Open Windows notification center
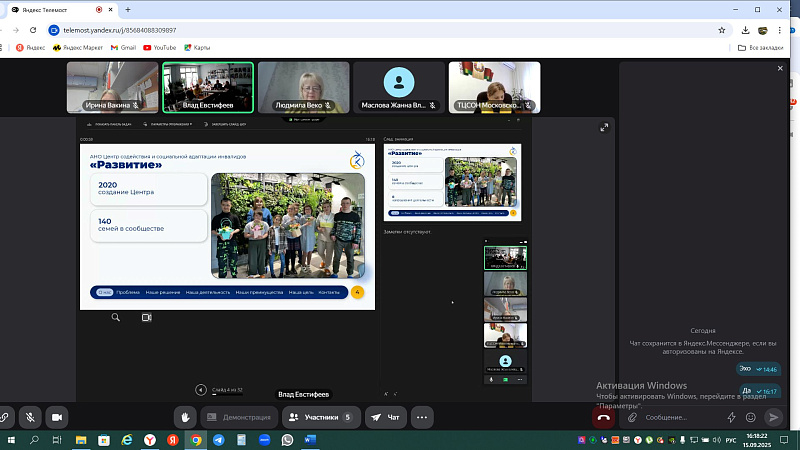This screenshot has height=450, width=800. click(x=784, y=440)
